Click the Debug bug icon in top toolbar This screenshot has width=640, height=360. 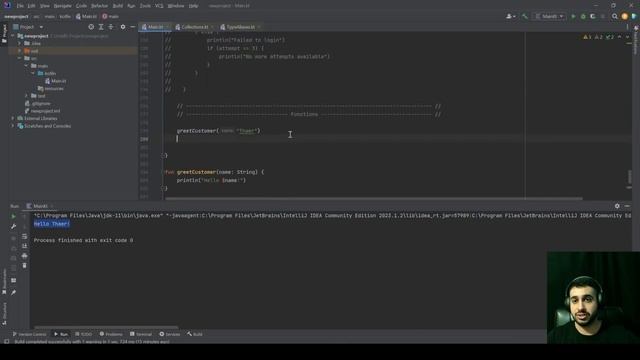[x=583, y=16]
